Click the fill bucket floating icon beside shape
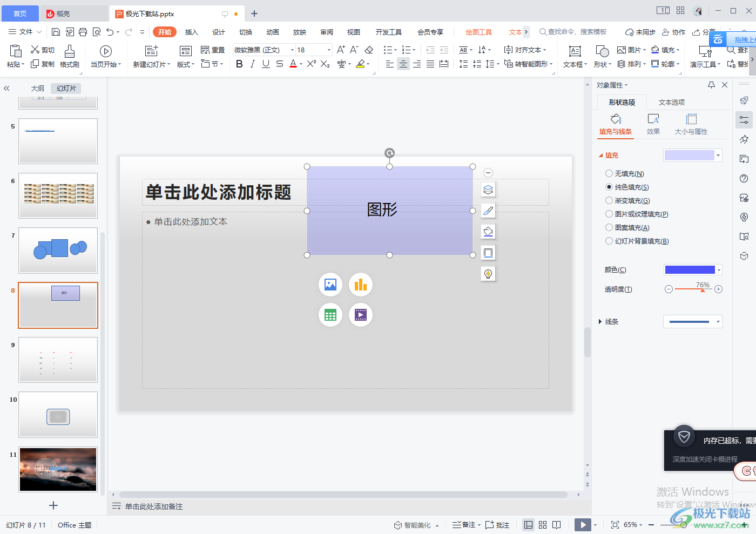The width and height of the screenshot is (756, 534). (488, 232)
